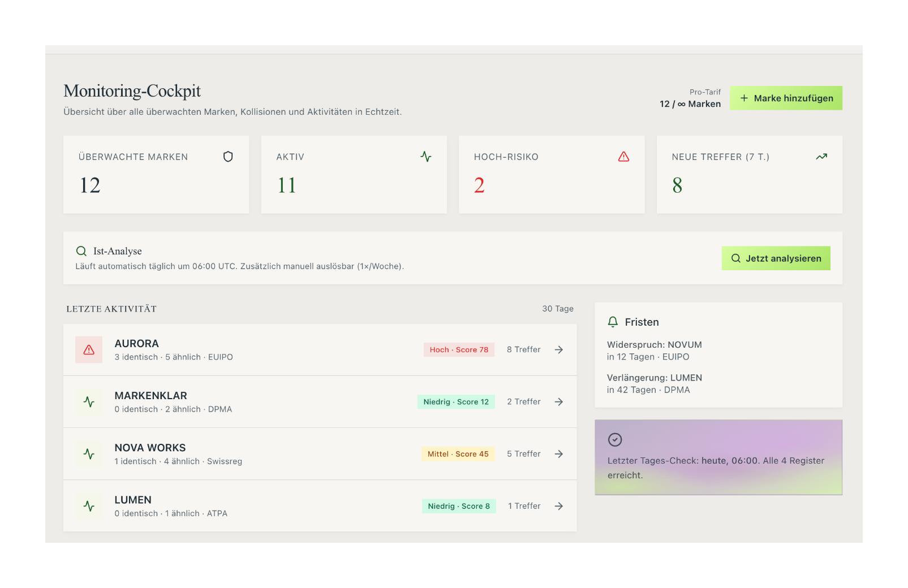Click the Fristen panel title

coord(642,322)
